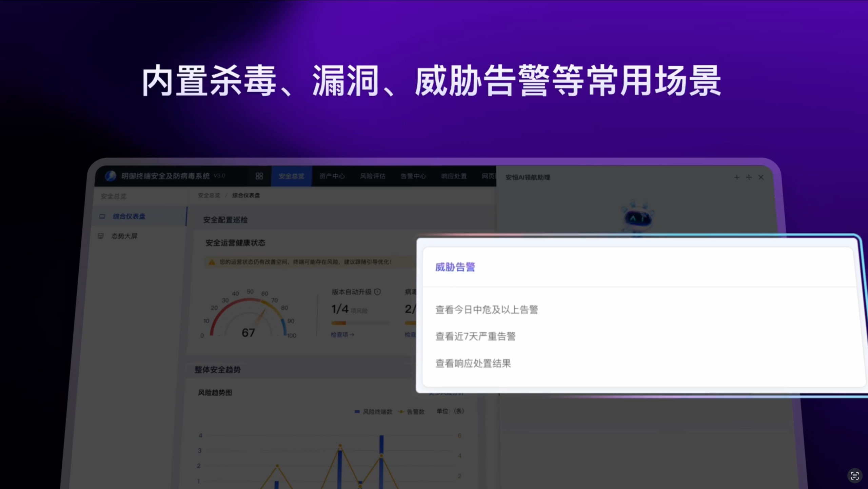The width and height of the screenshot is (868, 489).
Task: Click the first plus icon in the AI assistant header
Action: coord(736,177)
